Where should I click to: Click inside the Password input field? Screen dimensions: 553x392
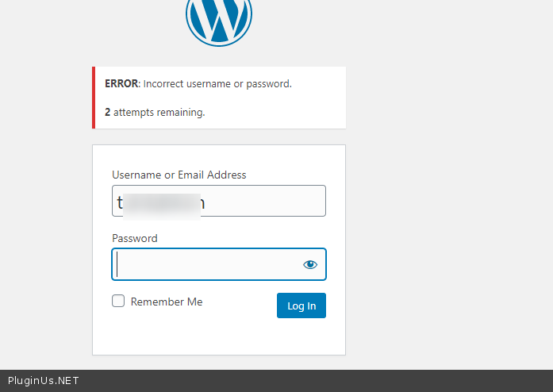coord(206,264)
